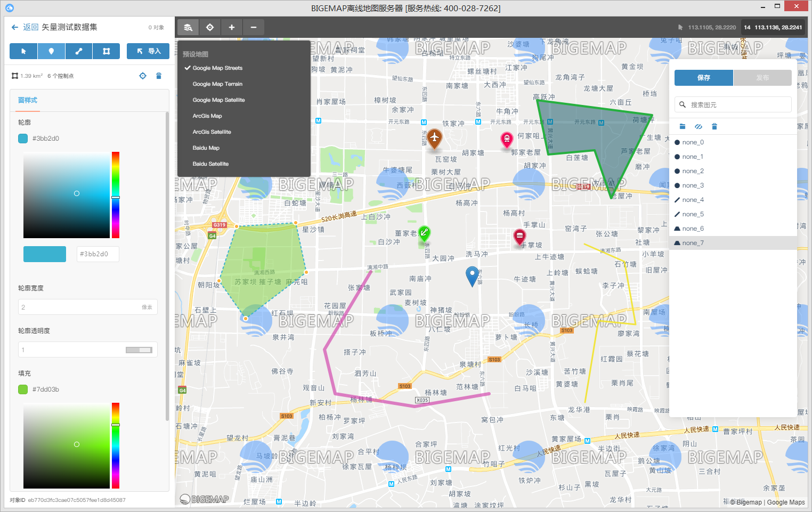Switch to Google Map Satellite basemap
The height and width of the screenshot is (512, 812).
click(x=218, y=100)
